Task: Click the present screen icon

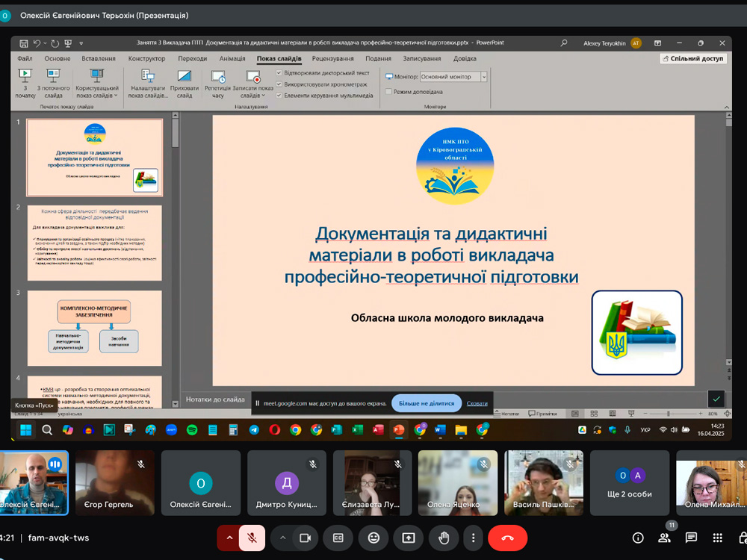Action: pos(409,538)
